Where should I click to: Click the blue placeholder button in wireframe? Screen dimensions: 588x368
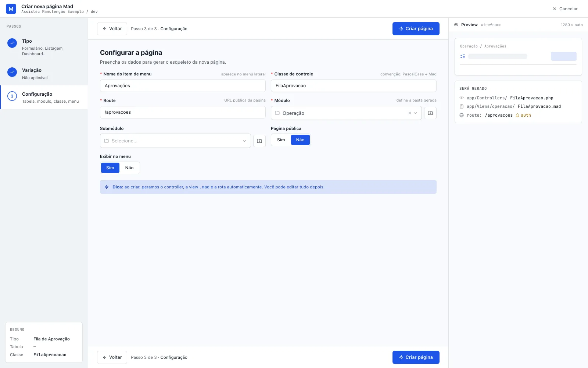(564, 56)
